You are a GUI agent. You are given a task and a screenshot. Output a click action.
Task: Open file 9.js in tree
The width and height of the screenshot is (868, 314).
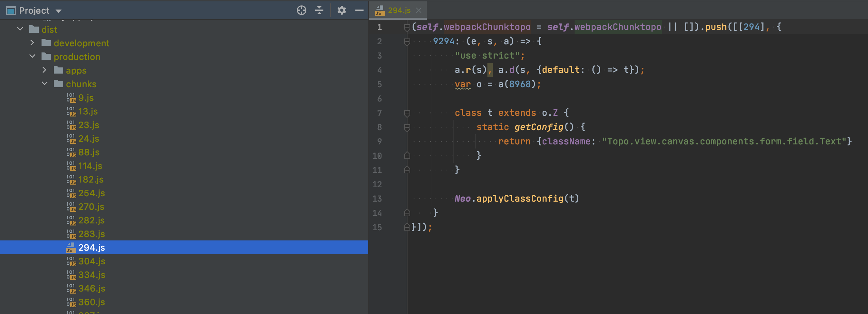[86, 98]
